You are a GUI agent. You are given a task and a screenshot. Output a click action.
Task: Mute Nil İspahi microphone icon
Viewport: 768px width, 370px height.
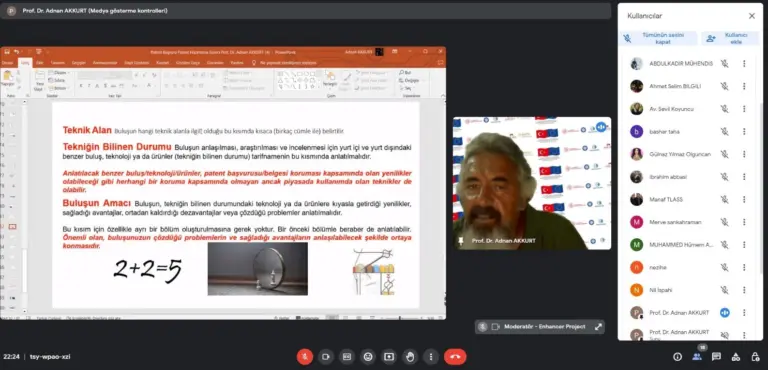coord(724,290)
